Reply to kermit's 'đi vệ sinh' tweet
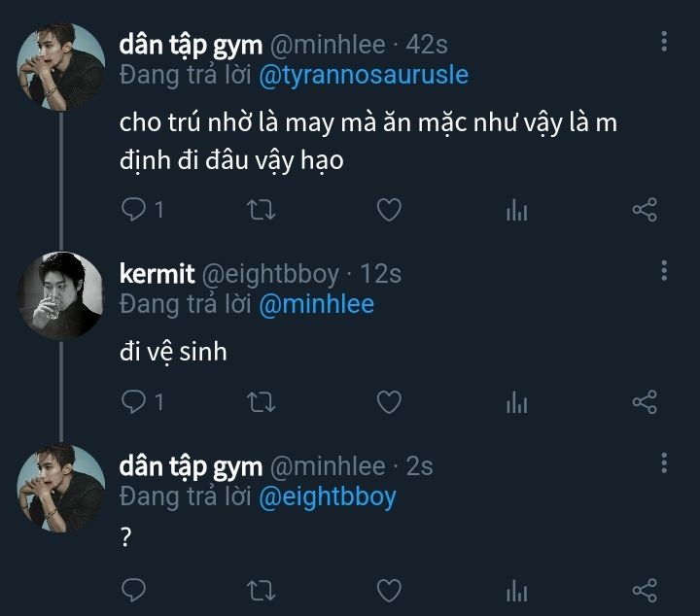 (x=135, y=401)
